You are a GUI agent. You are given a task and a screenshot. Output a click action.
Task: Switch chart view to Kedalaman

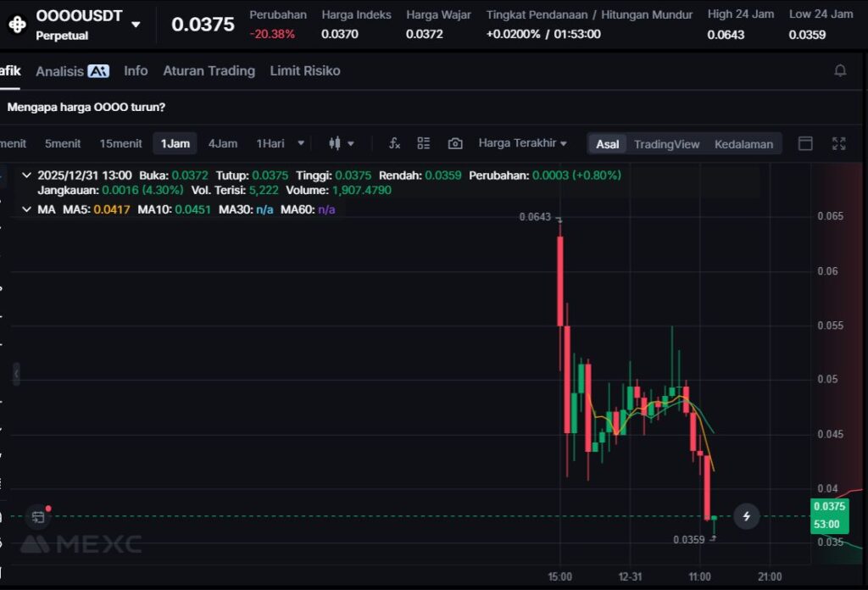pyautogui.click(x=743, y=144)
